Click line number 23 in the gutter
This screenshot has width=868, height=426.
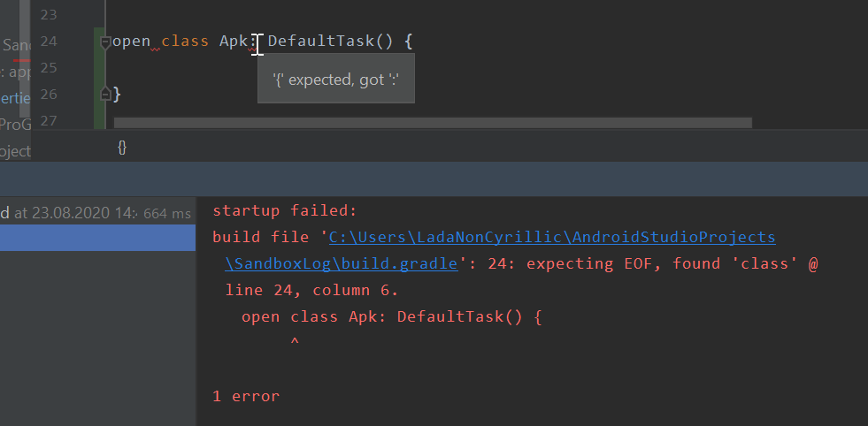pos(49,15)
